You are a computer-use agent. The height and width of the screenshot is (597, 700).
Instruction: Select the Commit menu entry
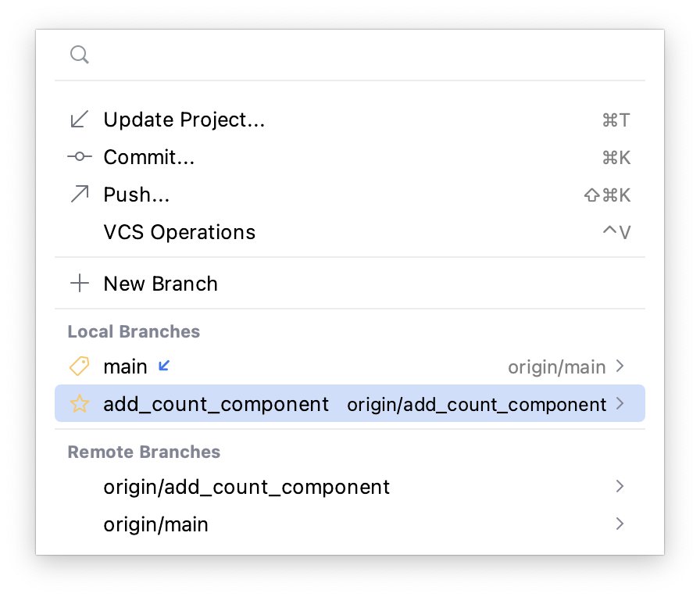pyautogui.click(x=149, y=157)
